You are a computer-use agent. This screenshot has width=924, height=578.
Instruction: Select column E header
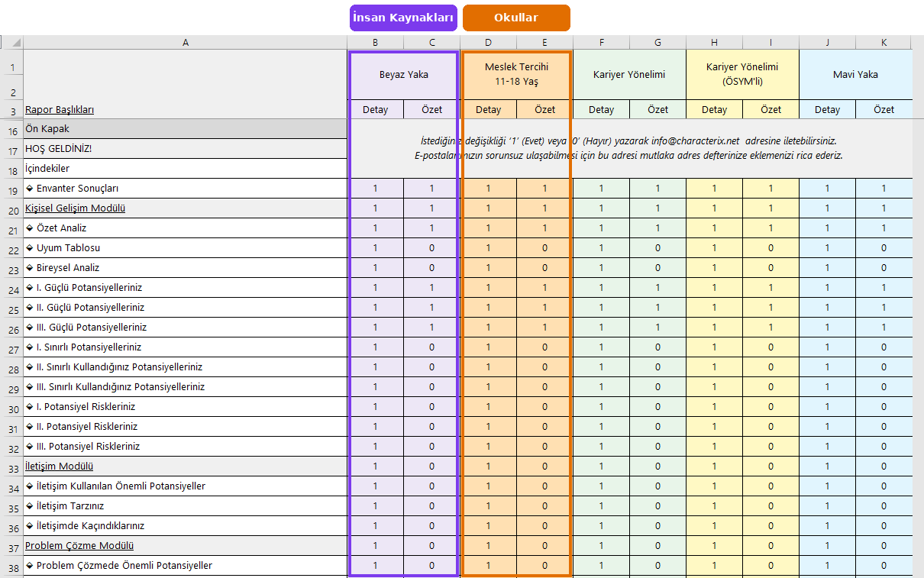(x=544, y=43)
